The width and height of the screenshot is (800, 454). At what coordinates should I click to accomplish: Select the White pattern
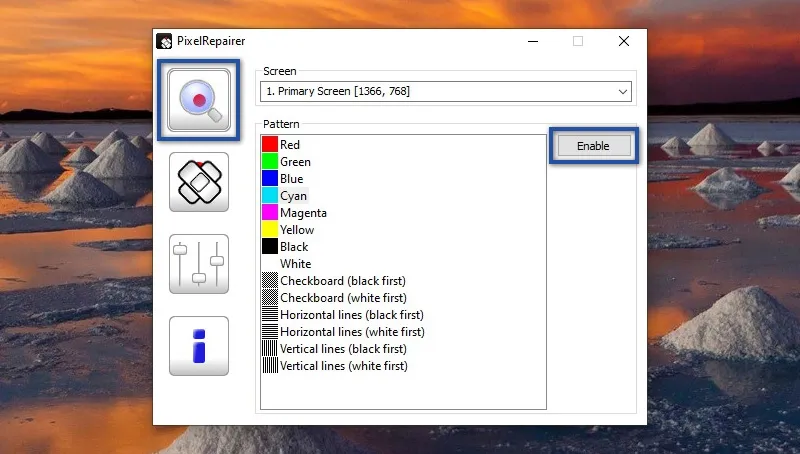click(287, 264)
